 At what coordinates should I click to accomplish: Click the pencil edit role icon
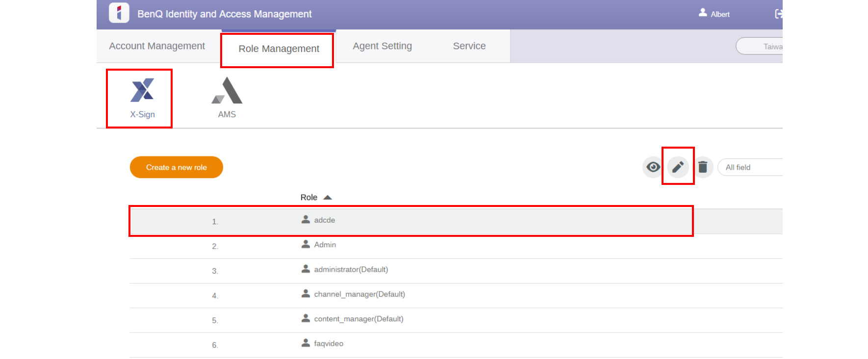pos(678,167)
